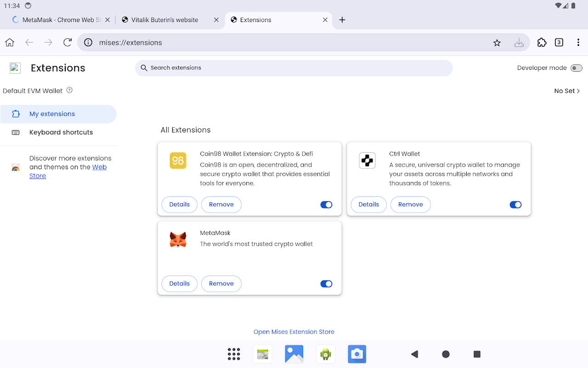Click the 'All Extensions' section heading

click(186, 130)
